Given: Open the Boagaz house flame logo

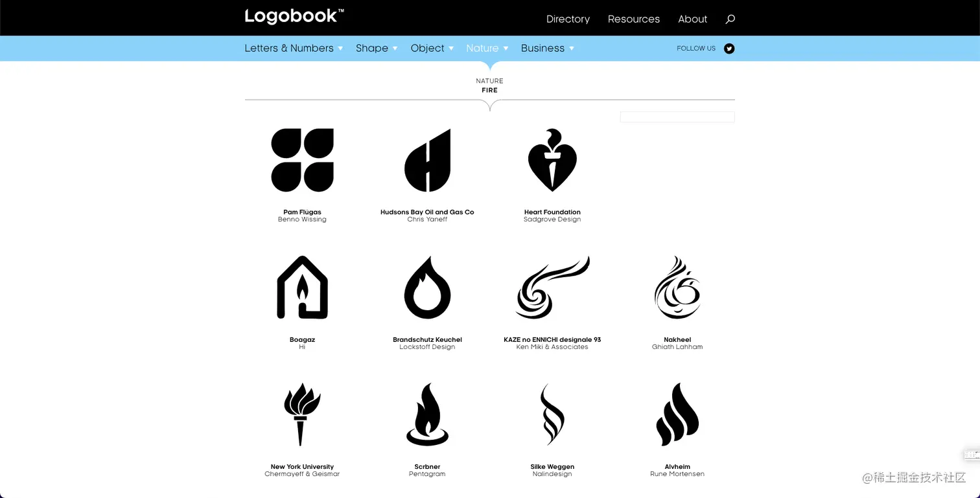Looking at the screenshot, I should (302, 287).
